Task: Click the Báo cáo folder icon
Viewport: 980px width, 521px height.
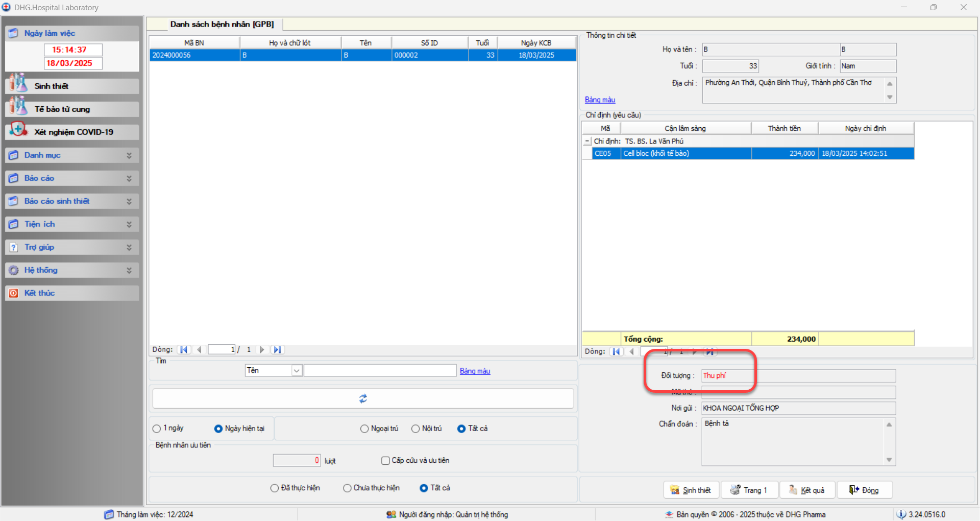Action: [14, 178]
